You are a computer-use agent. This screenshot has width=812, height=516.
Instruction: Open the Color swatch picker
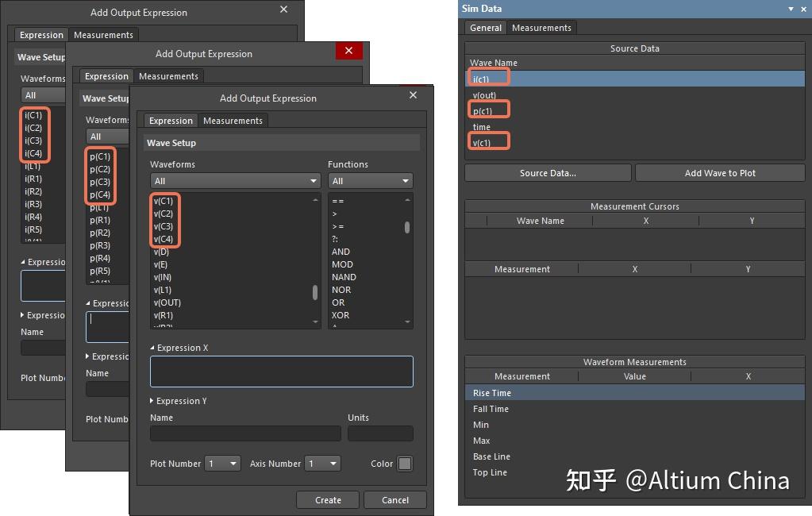click(406, 464)
